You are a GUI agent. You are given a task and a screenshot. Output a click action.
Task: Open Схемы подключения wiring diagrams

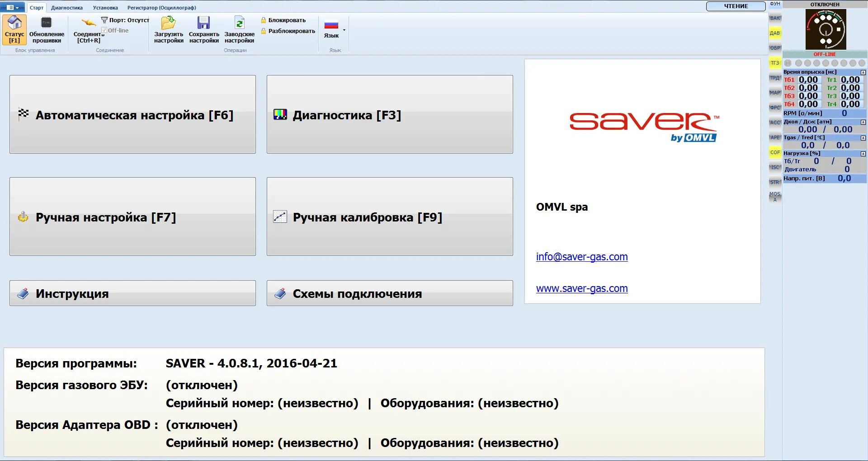click(x=390, y=293)
